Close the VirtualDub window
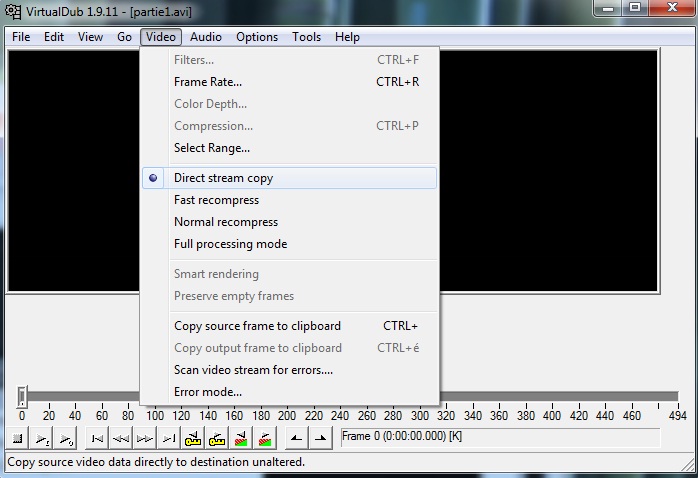Image resolution: width=698 pixels, height=478 pixels. (672, 8)
